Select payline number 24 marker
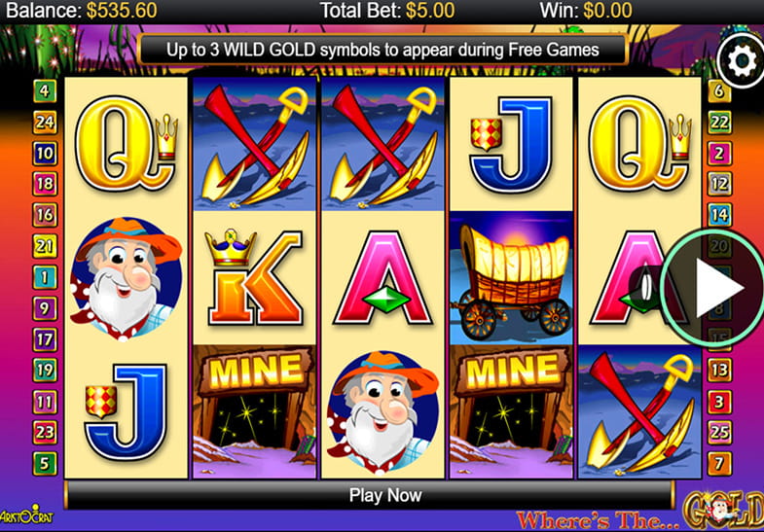This screenshot has width=764, height=532. click(x=45, y=122)
